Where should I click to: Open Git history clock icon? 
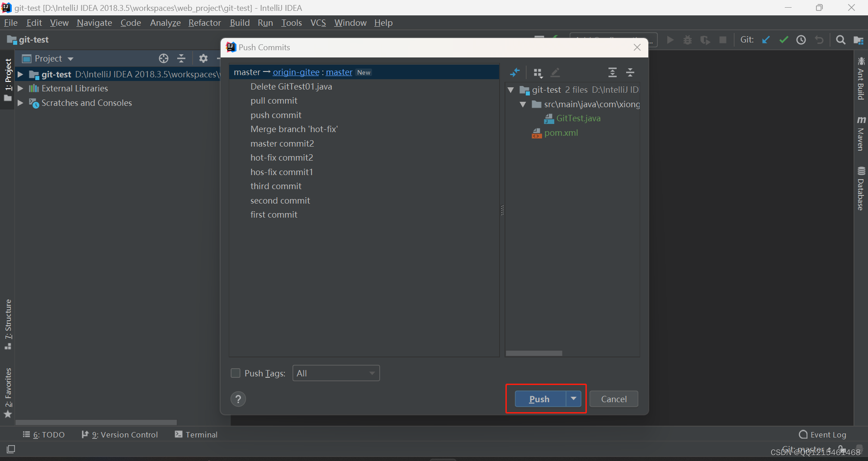pyautogui.click(x=801, y=40)
